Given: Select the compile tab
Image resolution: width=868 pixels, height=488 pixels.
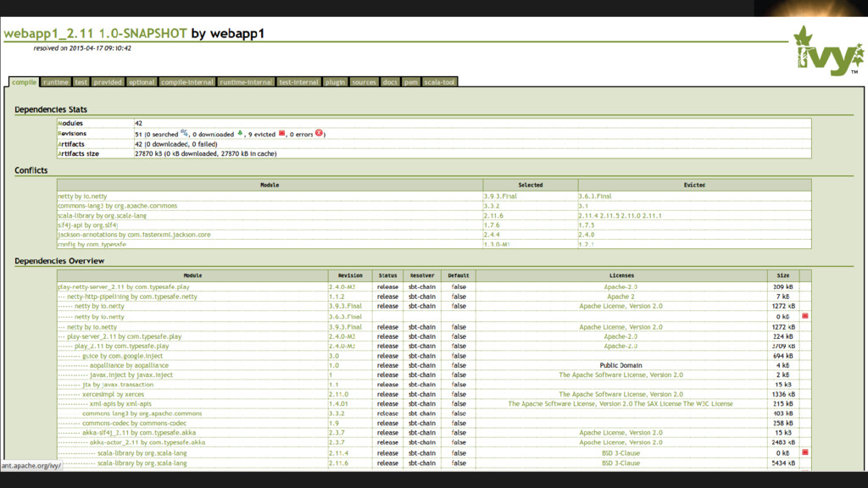Looking at the screenshot, I should [24, 82].
